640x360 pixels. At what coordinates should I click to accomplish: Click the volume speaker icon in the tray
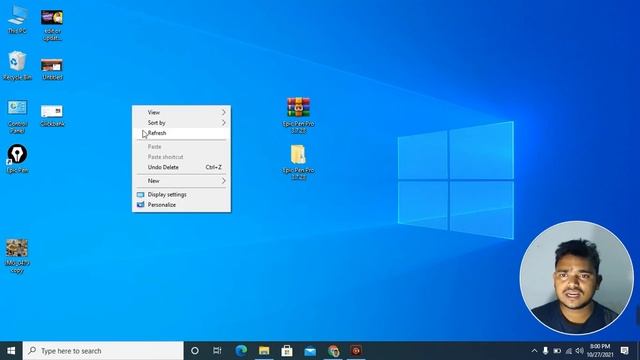(579, 351)
